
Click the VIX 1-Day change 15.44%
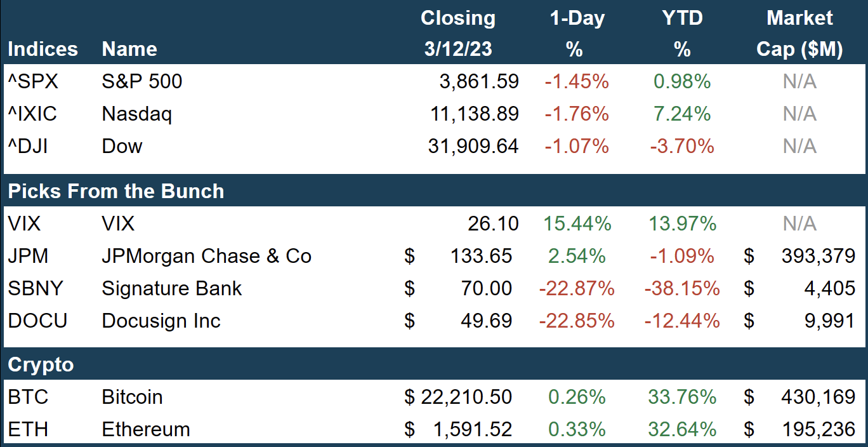click(577, 223)
